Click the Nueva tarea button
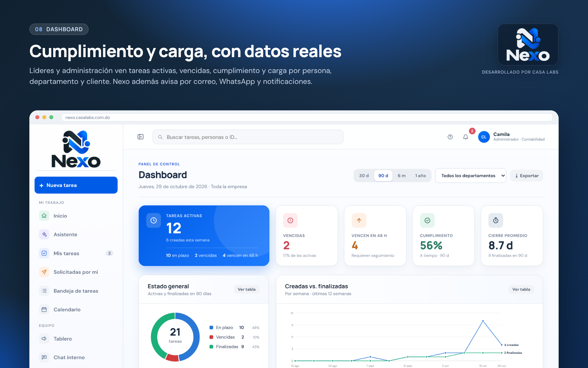Screen dimensions: 588x368 [x=76, y=185]
